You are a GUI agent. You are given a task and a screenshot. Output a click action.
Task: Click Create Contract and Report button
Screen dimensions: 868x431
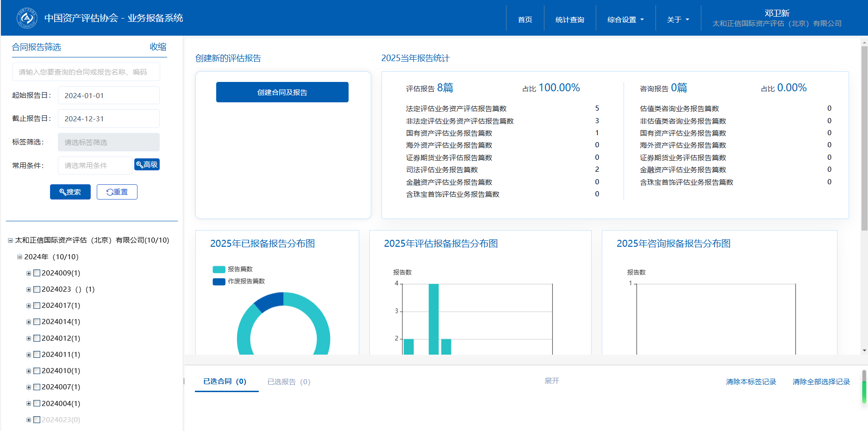(282, 92)
